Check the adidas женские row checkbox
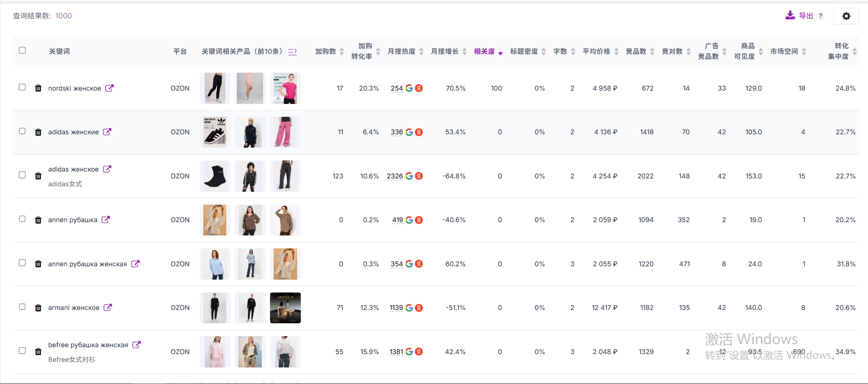Image resolution: width=868 pixels, height=384 pixels. (22, 131)
